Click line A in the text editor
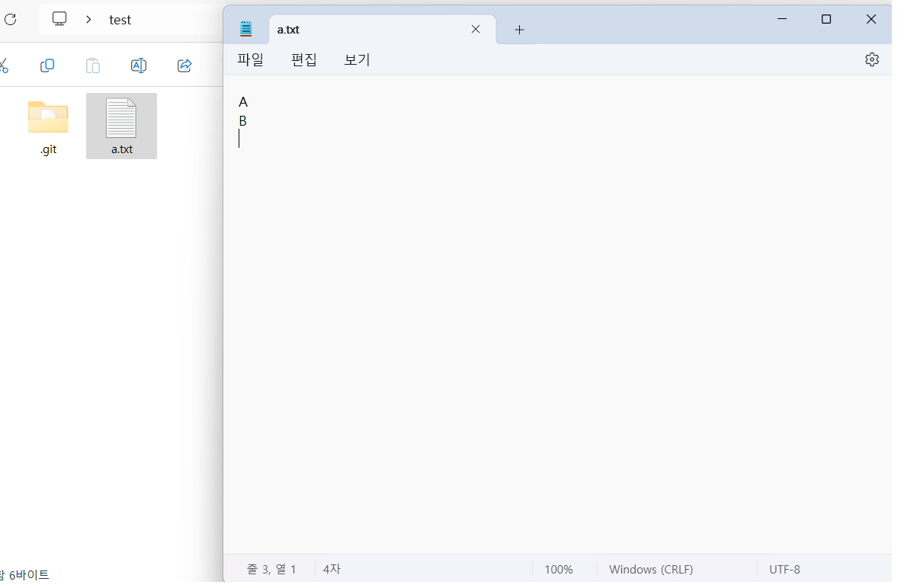 coord(243,102)
